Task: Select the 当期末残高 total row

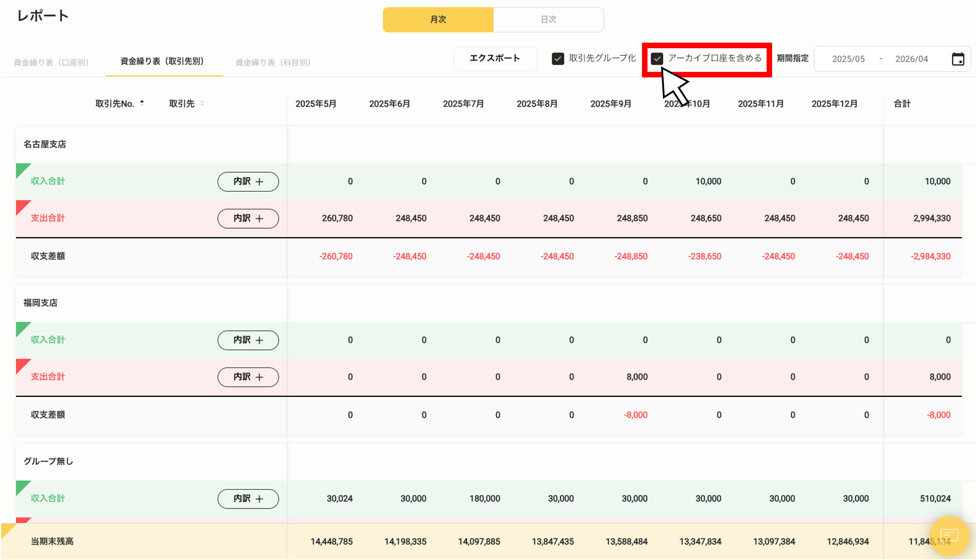Action: coord(52,541)
